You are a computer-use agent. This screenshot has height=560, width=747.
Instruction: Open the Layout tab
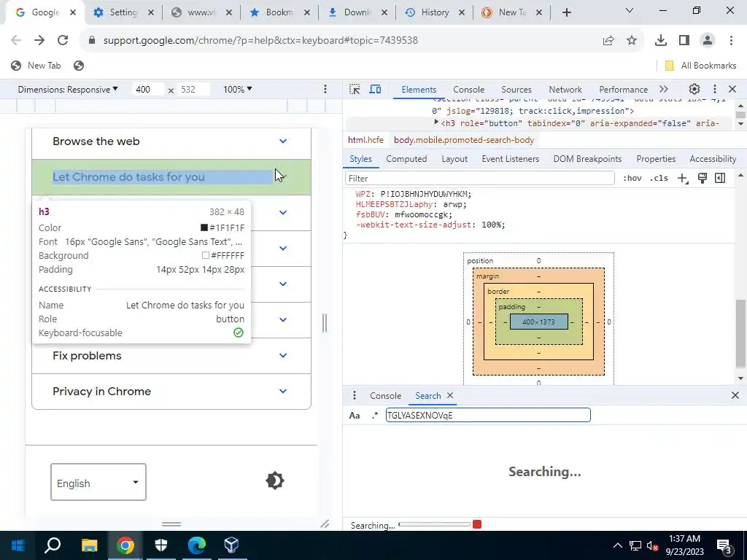click(454, 159)
